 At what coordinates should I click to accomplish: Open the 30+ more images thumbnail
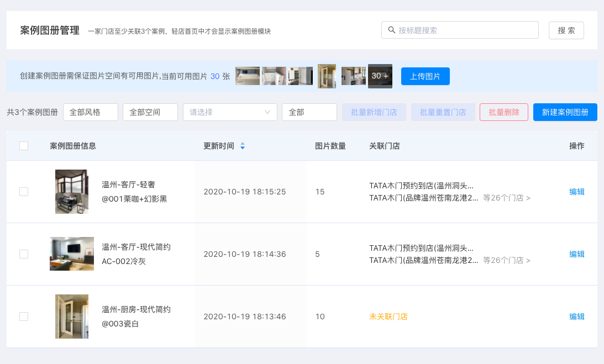(x=380, y=76)
